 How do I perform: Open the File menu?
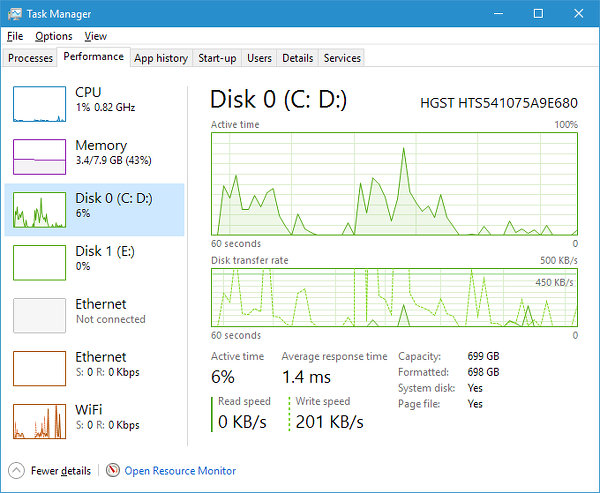click(x=15, y=36)
